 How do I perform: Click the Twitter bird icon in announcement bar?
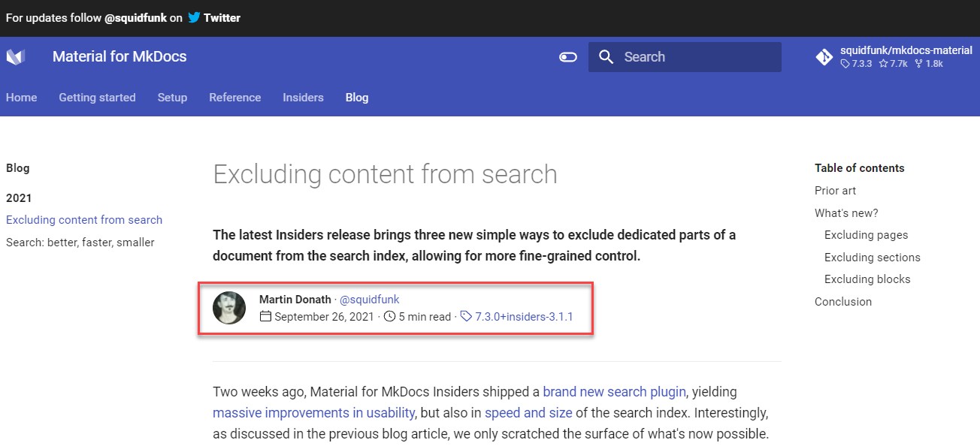[194, 17]
